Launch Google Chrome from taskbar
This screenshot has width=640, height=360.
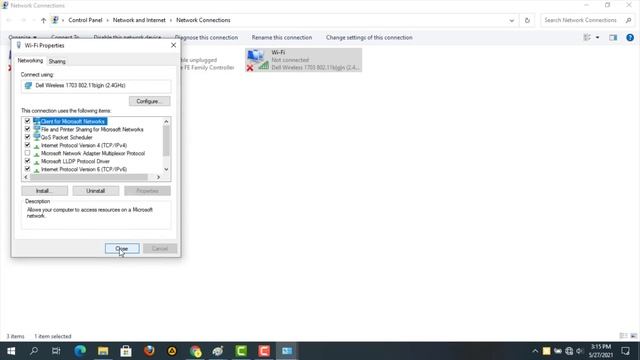coord(196,351)
